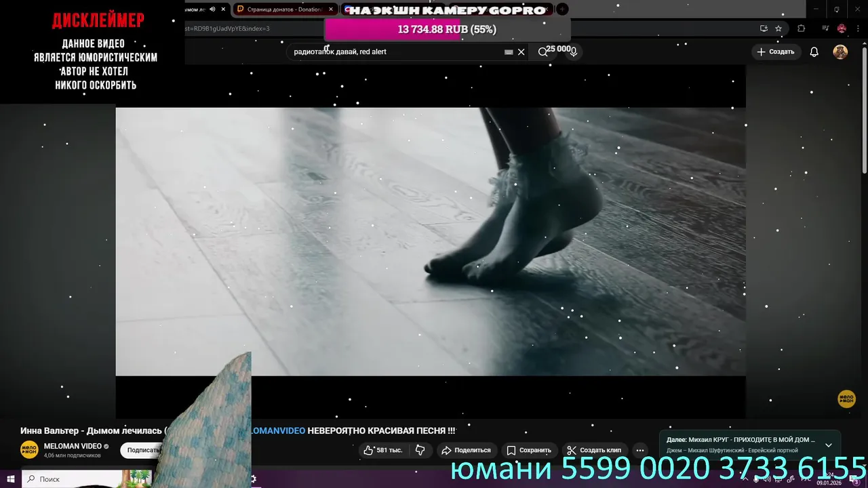Switch to the Страница донатов tab
The width and height of the screenshot is (868, 488).
(x=284, y=9)
